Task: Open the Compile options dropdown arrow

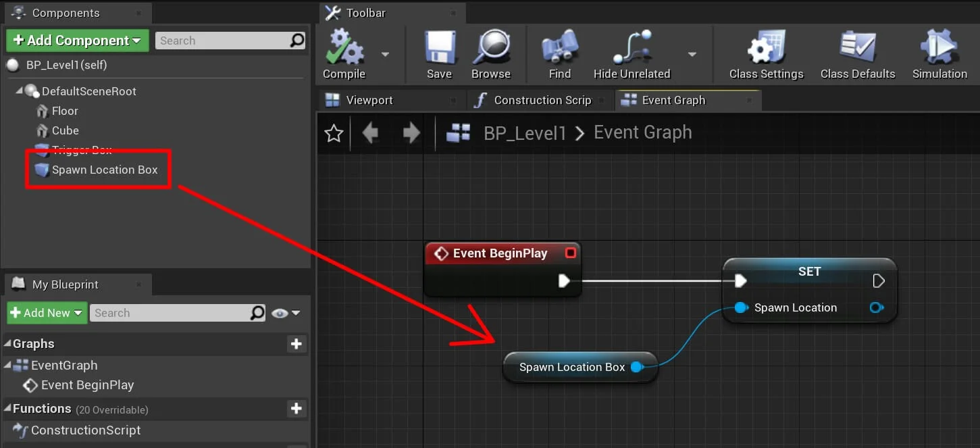Action: (385, 54)
